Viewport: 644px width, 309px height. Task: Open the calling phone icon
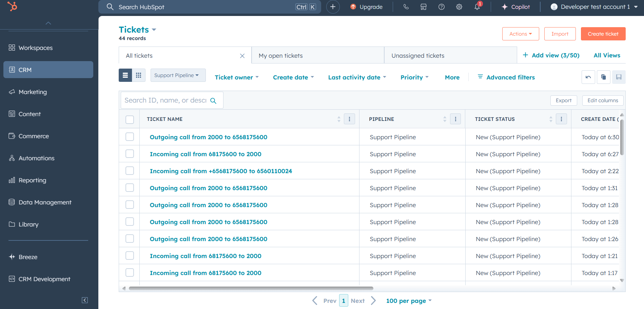click(x=406, y=7)
